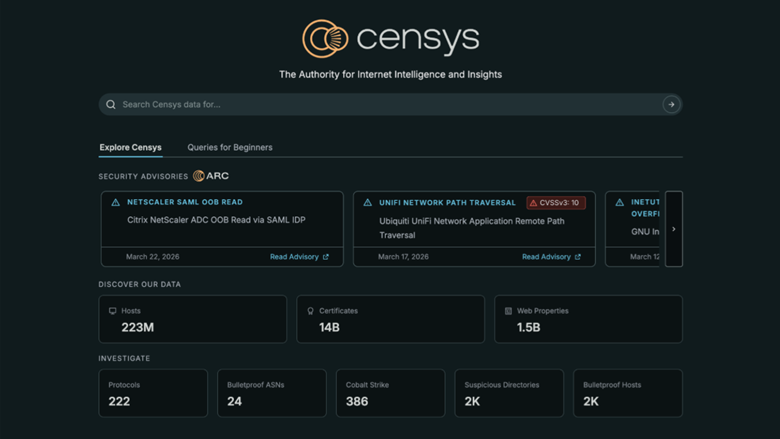Click the text 'Citrix NetScaler ADC OOB Read via SAML IDP'
Screen dimensions: 780x439
coord(216,220)
